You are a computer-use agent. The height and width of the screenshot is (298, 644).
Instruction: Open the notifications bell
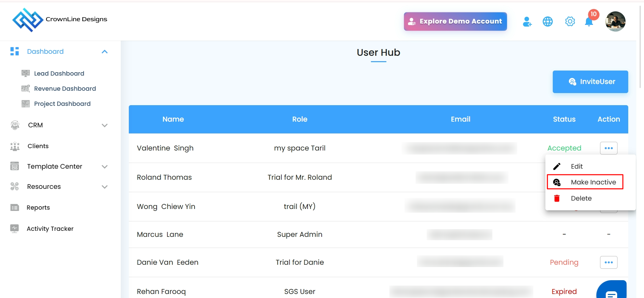[x=589, y=22]
